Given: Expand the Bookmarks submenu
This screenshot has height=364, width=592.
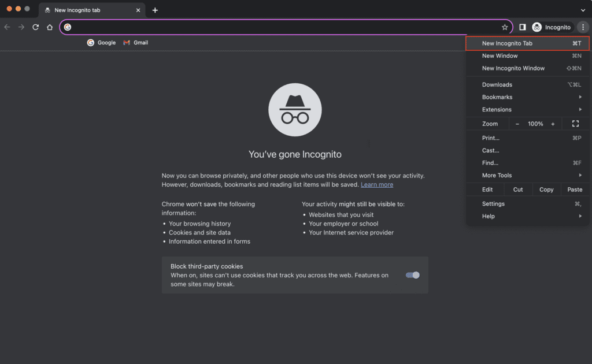Looking at the screenshot, I should tap(527, 97).
